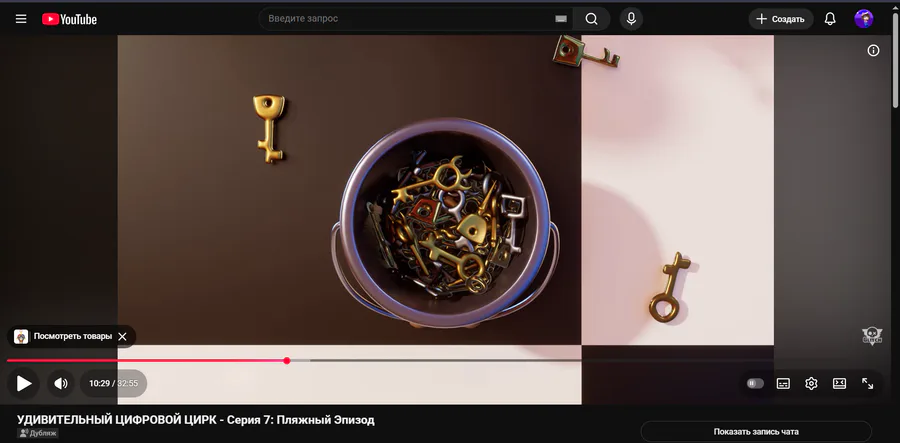Click Показать запись чата button

pos(756,432)
